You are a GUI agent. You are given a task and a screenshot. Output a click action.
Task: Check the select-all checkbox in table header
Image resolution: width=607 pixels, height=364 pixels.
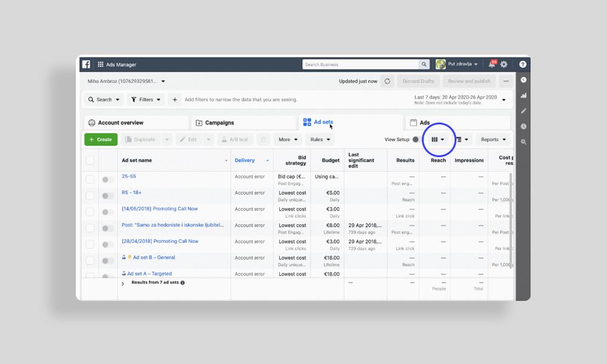click(90, 160)
